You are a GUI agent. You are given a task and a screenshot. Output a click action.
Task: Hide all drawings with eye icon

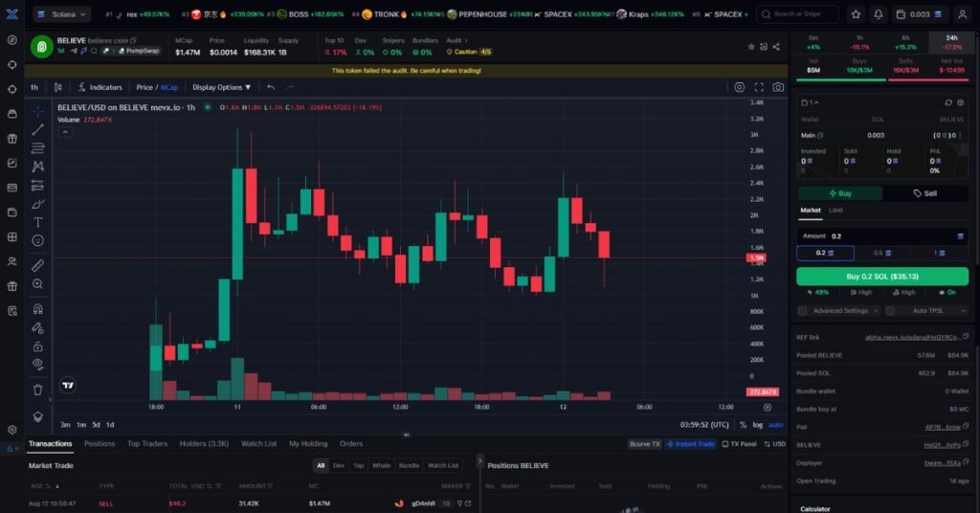[37, 365]
